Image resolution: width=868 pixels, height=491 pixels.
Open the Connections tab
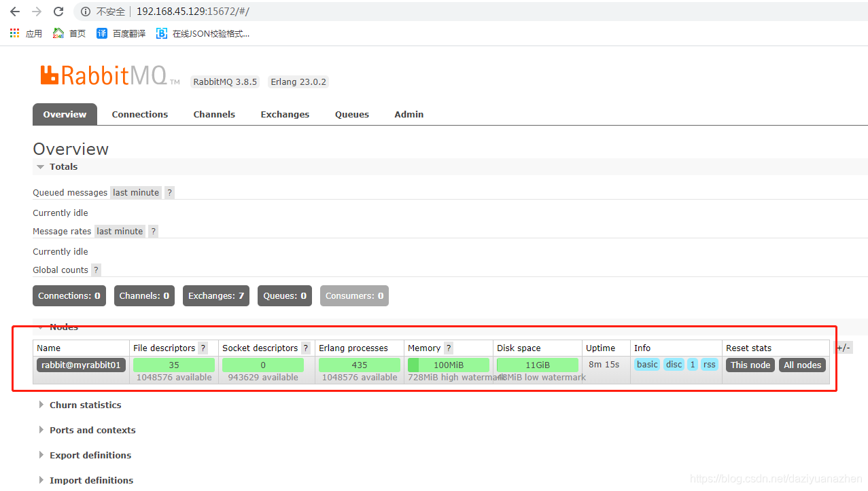click(140, 114)
